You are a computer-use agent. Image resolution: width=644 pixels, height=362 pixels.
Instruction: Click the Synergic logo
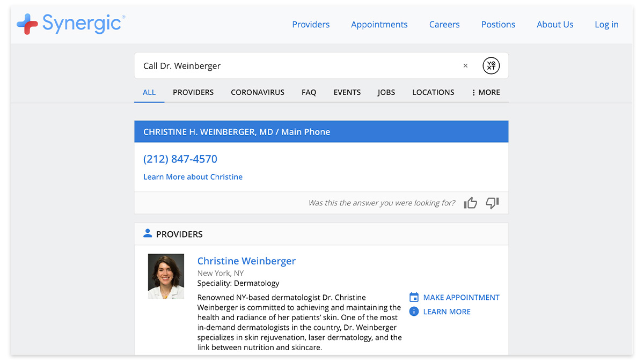click(x=71, y=24)
